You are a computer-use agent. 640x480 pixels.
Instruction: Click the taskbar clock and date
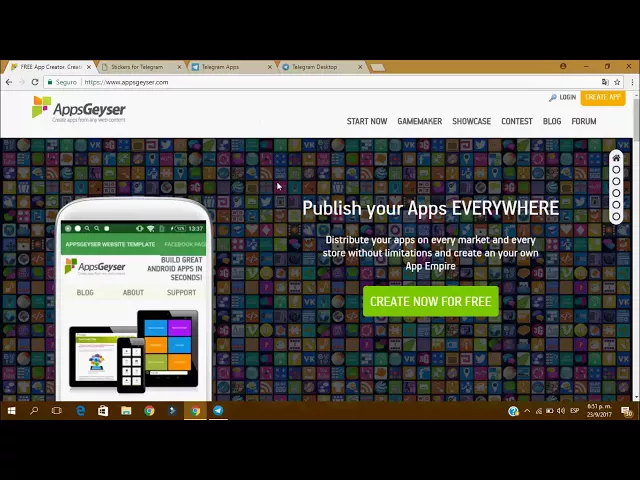point(599,411)
